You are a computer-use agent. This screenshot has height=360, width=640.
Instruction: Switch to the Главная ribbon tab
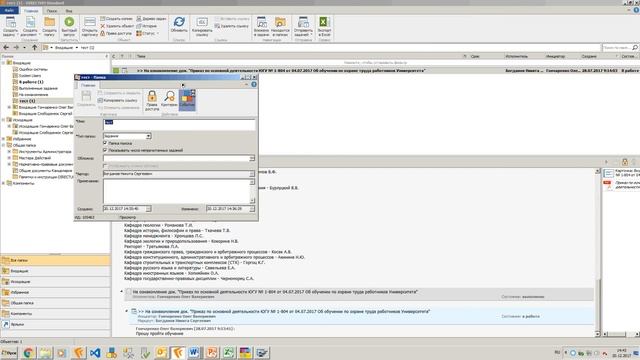[x=31, y=11]
